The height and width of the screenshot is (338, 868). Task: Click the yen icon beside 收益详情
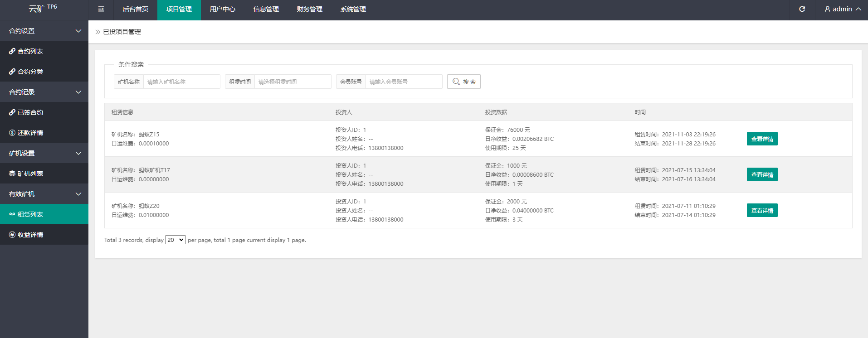pos(12,235)
